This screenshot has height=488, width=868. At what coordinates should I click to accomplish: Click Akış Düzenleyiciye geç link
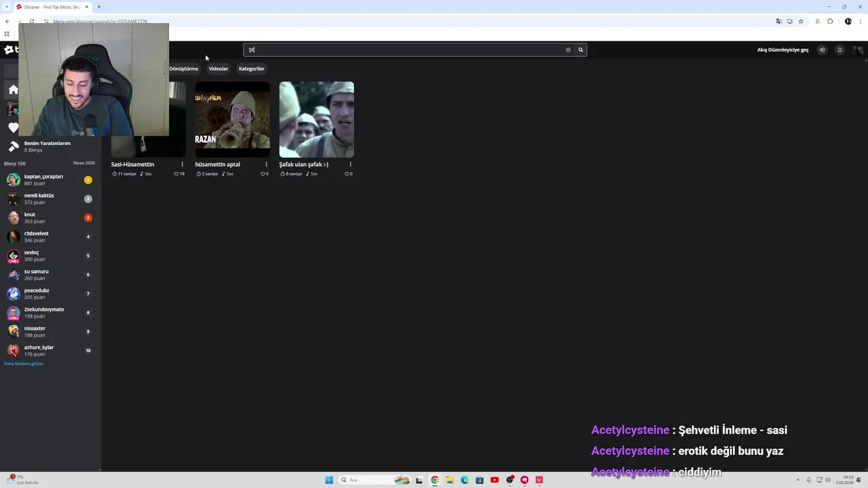(783, 49)
